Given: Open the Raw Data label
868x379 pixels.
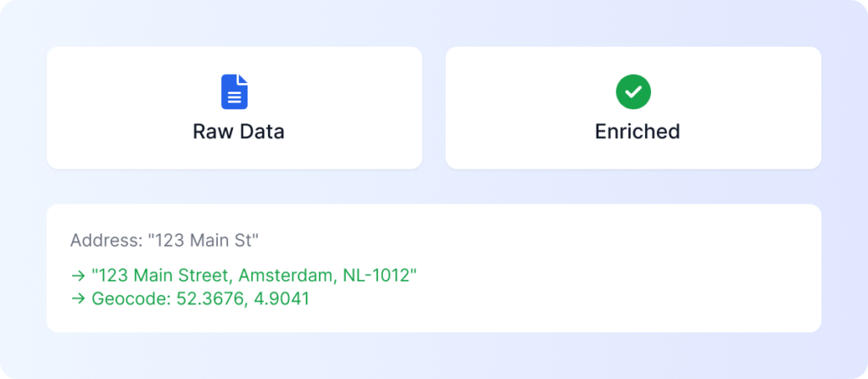Looking at the screenshot, I should pyautogui.click(x=238, y=132).
